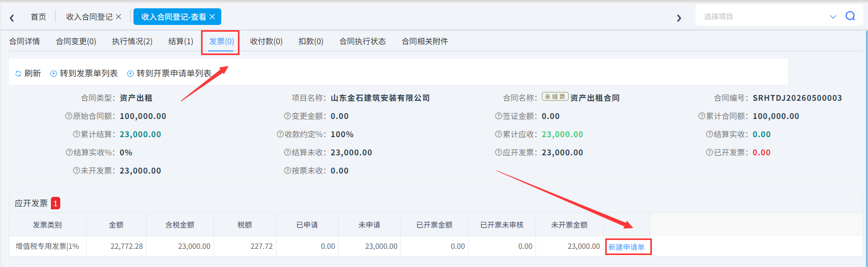The width and height of the screenshot is (868, 267).
Task: Click help icon beside 已开发票
Action: [709, 153]
